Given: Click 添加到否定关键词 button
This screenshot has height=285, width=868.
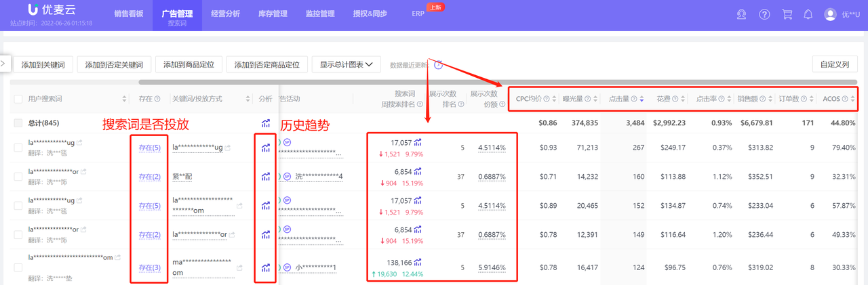Looking at the screenshot, I should [x=114, y=65].
